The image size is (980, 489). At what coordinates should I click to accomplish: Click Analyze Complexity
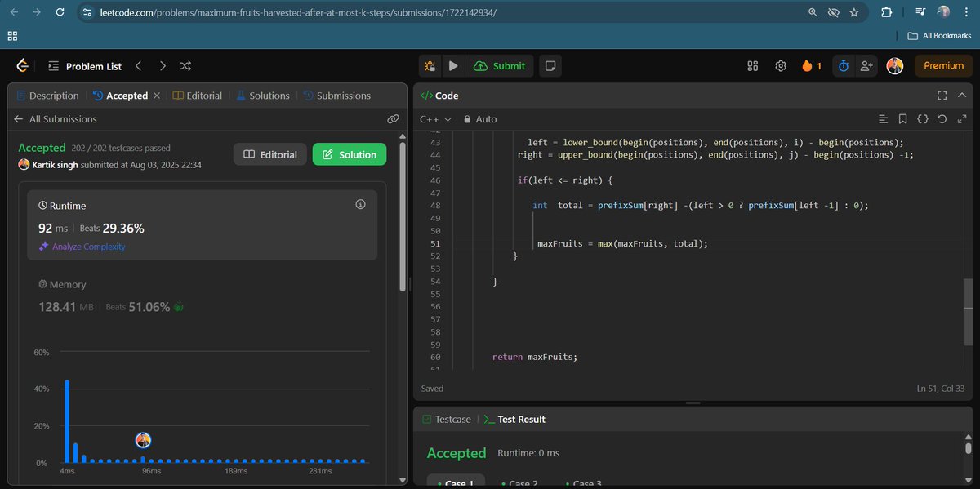(x=82, y=247)
